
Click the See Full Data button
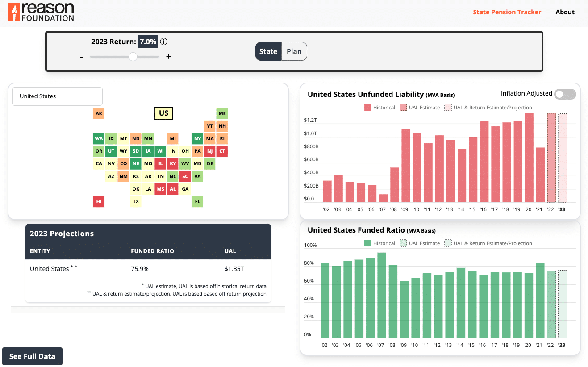[x=32, y=356]
